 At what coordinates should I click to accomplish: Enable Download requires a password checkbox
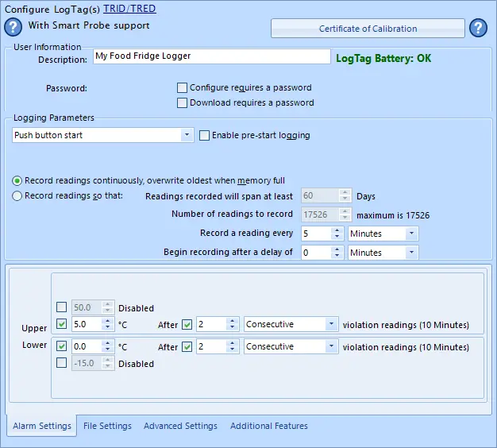183,102
